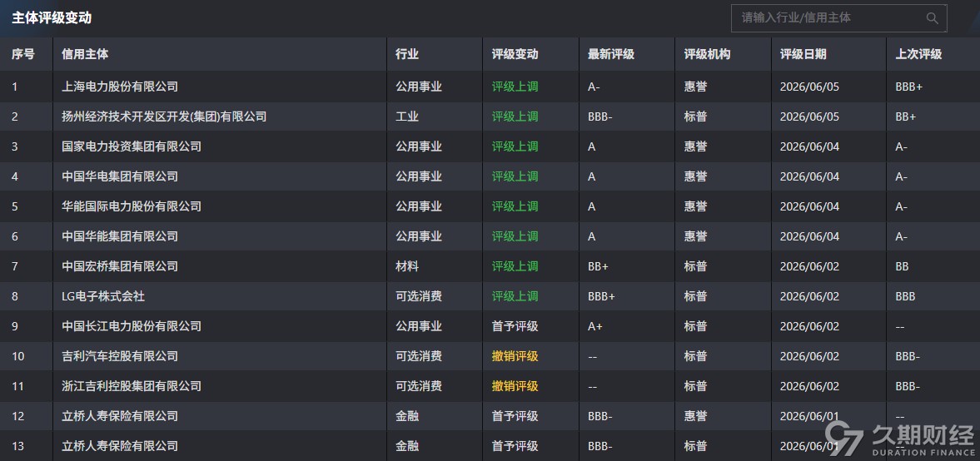This screenshot has height=461, width=980.
Task: Click the 最新评级 column header
Action: (610, 54)
